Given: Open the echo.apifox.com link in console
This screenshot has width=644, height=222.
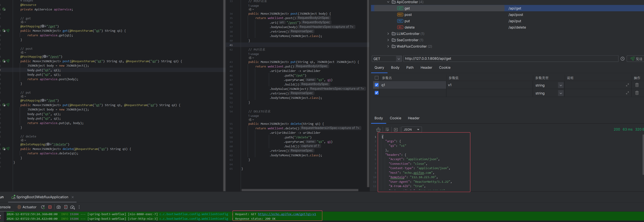Looking at the screenshot, I should click(287, 214).
